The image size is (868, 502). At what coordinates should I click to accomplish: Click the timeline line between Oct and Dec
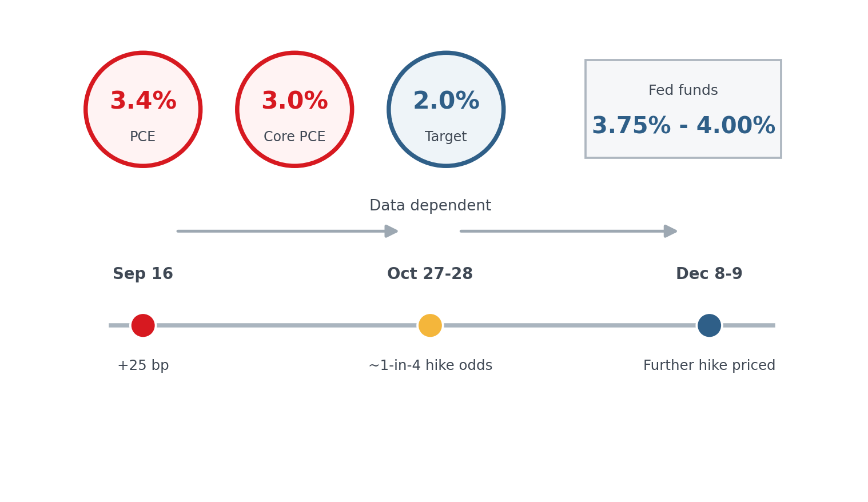(x=570, y=325)
